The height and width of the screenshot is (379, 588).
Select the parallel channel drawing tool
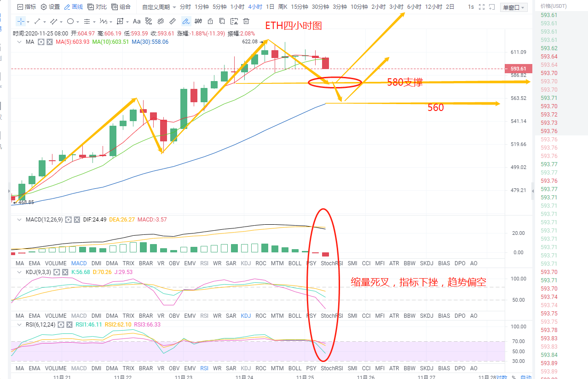(x=54, y=21)
